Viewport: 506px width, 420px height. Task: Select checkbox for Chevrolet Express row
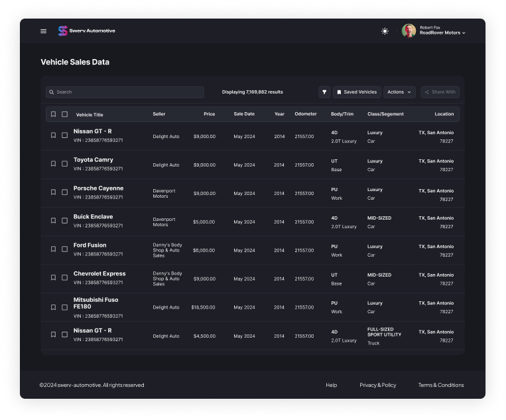pos(64,277)
